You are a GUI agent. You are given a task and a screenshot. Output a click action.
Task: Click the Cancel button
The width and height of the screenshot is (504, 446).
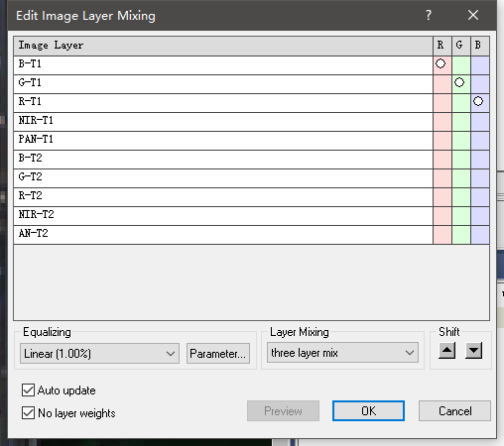pyautogui.click(x=454, y=411)
